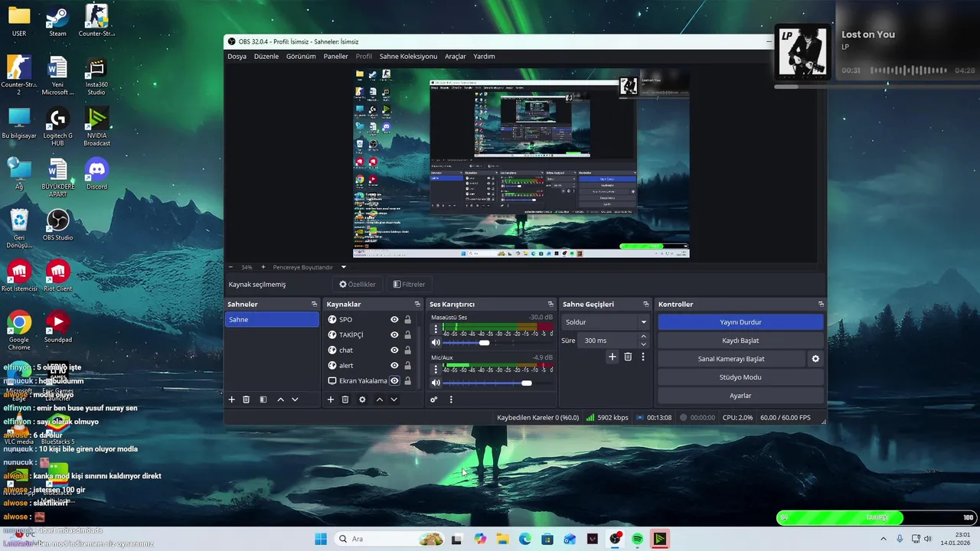
Task: Zoom out the preview with the minus icon
Action: pos(231,267)
